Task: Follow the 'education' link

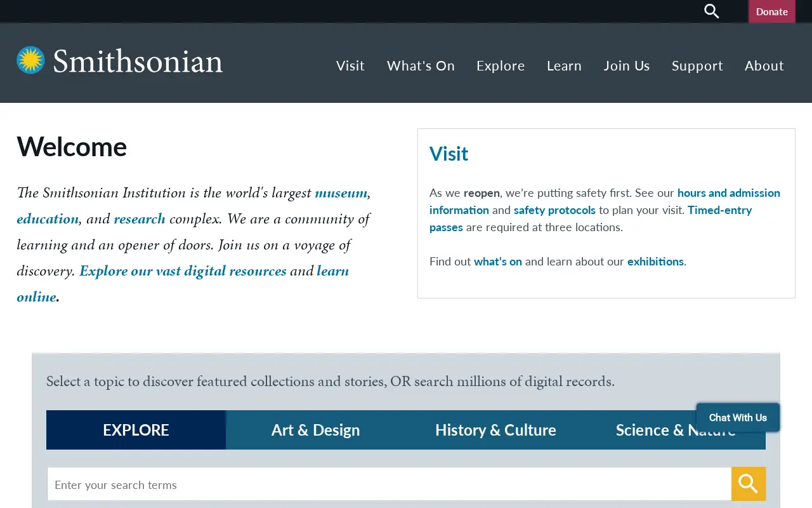Action: click(x=48, y=219)
